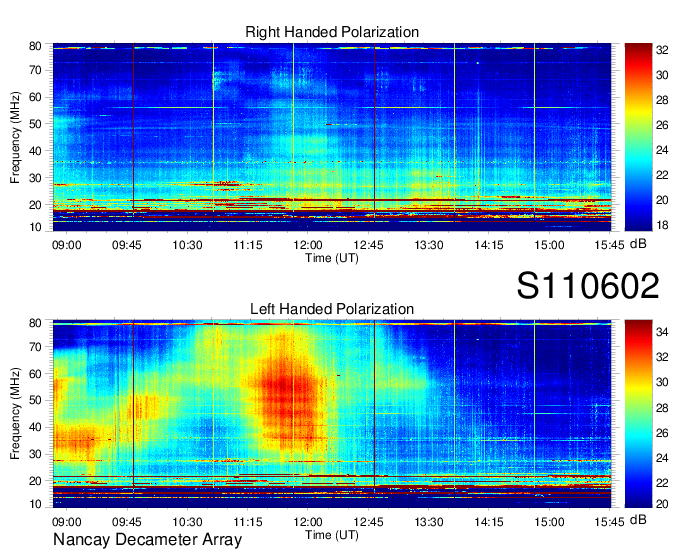Click the 34 dB label on Left Handed colorbar
The height and width of the screenshot is (552, 680).
tap(662, 332)
